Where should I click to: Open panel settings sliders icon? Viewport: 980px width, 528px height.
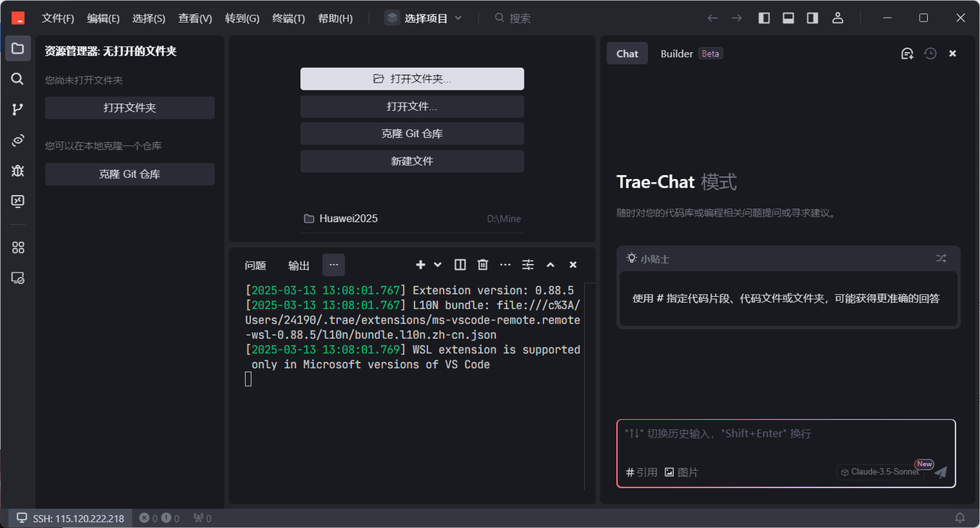tap(528, 265)
